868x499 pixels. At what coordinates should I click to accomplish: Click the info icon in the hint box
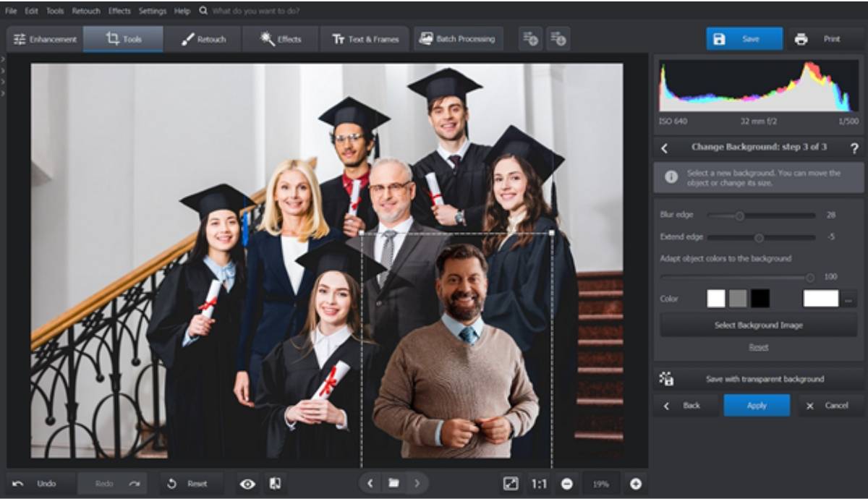[x=671, y=176]
